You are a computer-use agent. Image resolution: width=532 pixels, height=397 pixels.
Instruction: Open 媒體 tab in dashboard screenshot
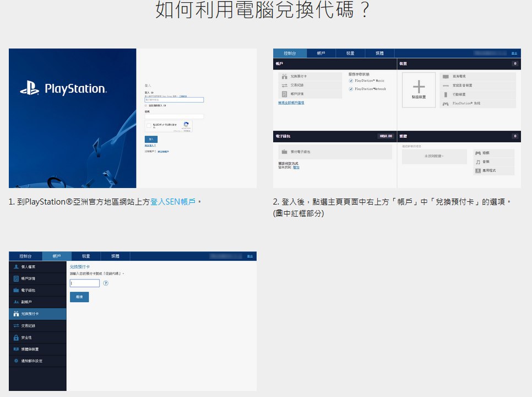[x=379, y=53]
